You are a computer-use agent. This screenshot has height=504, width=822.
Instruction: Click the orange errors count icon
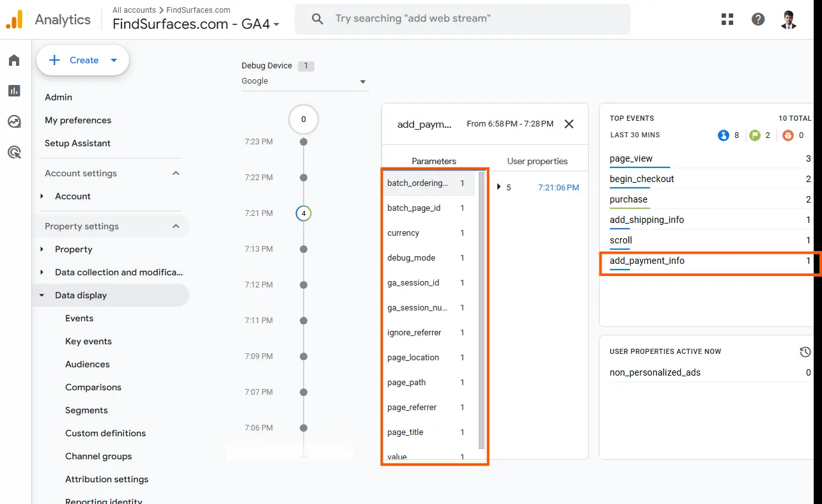tap(787, 135)
